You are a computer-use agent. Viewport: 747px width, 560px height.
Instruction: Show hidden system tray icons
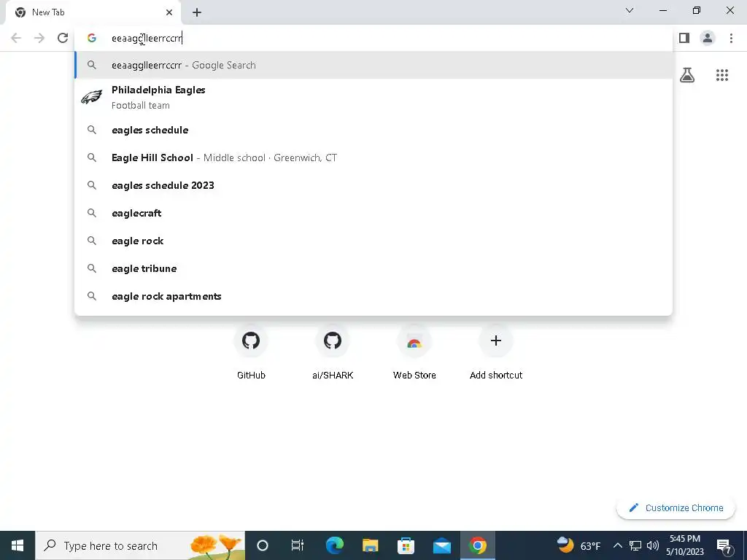(x=617, y=545)
